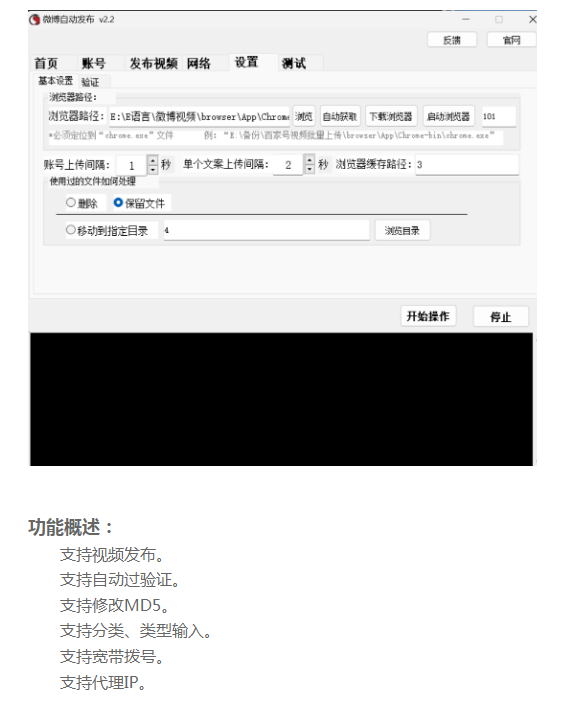Open the 发布视频 tab
This screenshot has width=566, height=723.
point(153,63)
